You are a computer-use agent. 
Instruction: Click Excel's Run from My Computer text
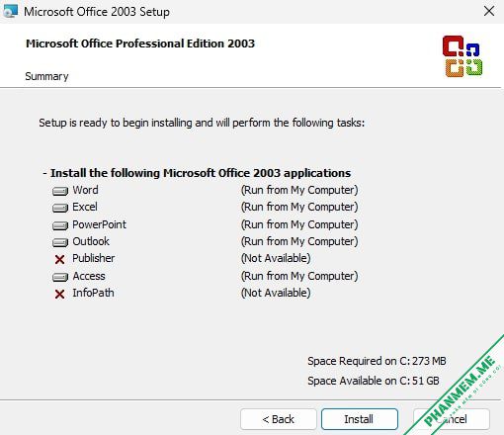[299, 207]
